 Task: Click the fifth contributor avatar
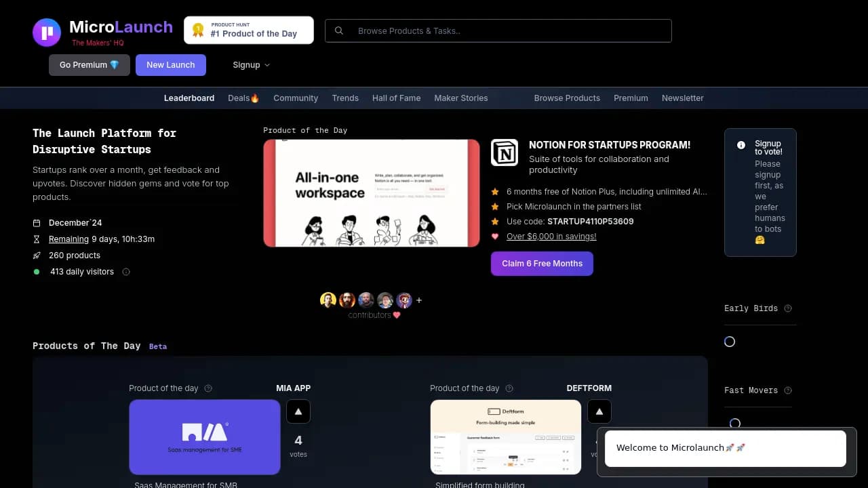point(404,300)
